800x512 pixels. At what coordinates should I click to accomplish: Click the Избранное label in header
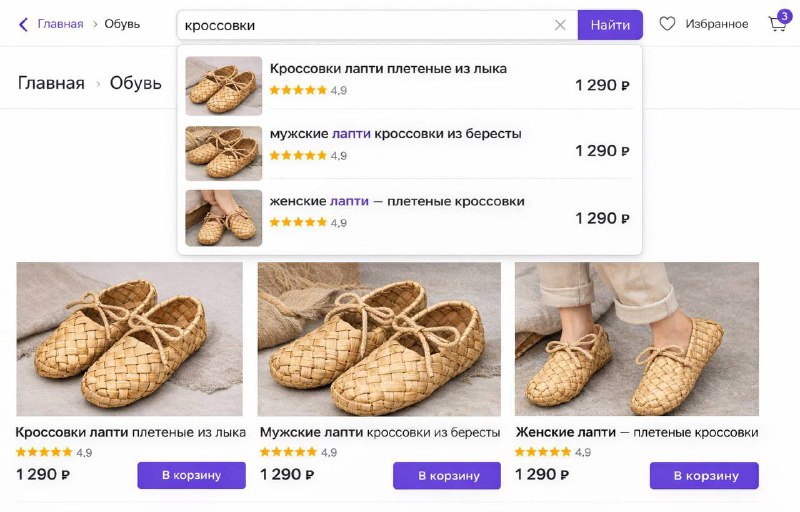(716, 24)
